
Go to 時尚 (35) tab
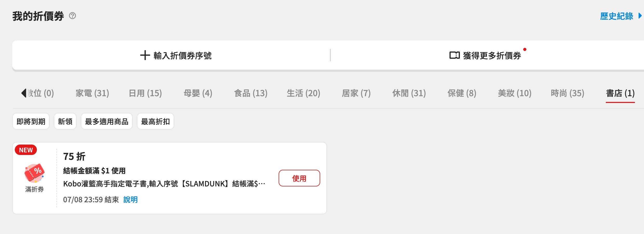pos(567,93)
